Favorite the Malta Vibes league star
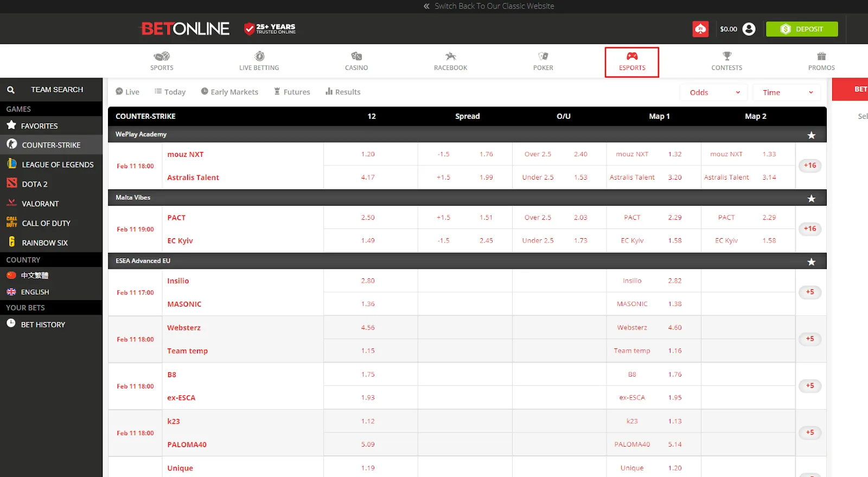Image resolution: width=868 pixels, height=477 pixels. pos(811,199)
